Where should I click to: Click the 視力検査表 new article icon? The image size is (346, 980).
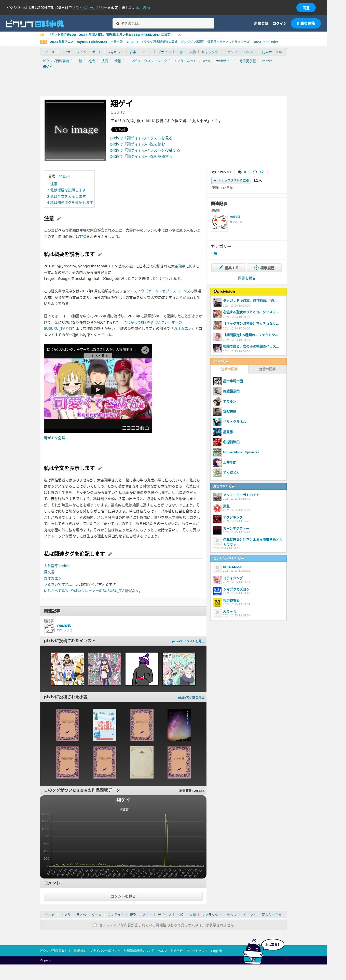coord(217,602)
